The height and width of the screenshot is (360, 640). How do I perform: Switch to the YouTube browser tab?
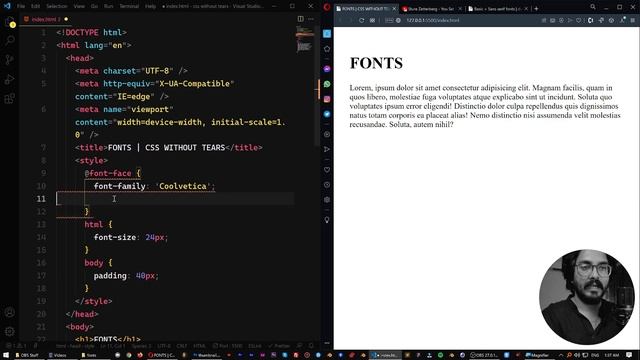431,9
